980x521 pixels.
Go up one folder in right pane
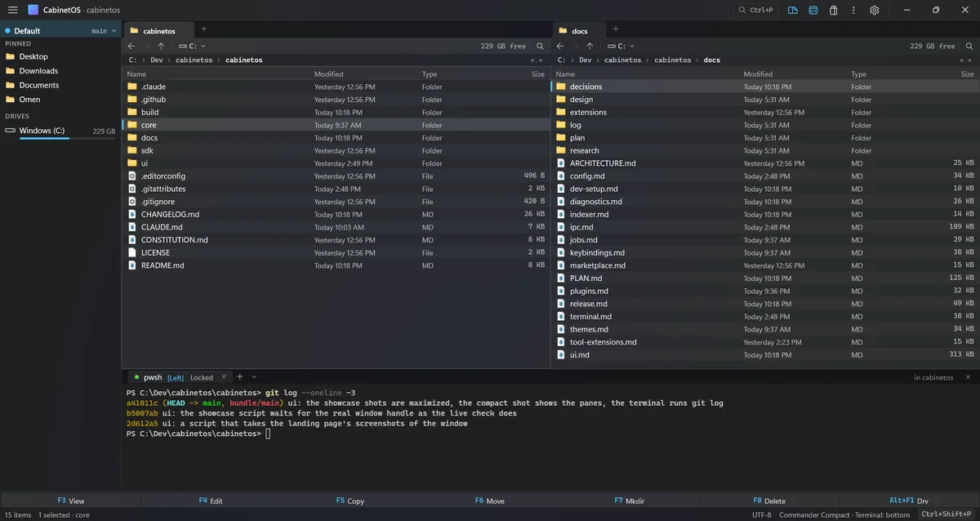[x=590, y=46]
